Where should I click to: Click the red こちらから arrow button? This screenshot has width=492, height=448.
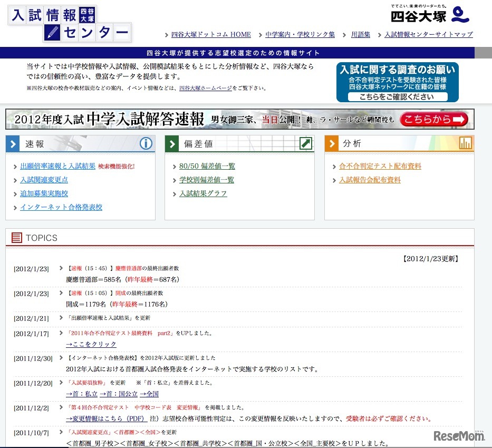(433, 120)
